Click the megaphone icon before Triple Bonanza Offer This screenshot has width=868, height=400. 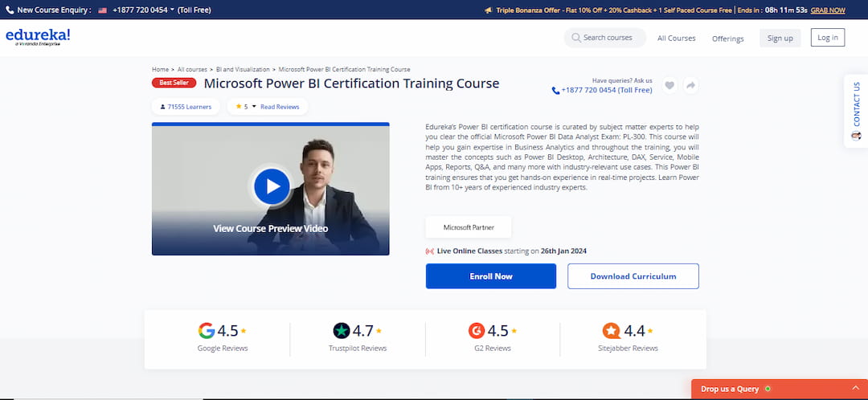pos(489,10)
